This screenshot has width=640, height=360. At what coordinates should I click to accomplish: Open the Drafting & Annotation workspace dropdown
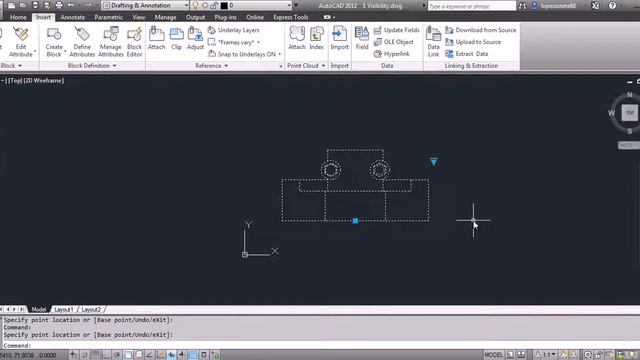pyautogui.click(x=145, y=5)
